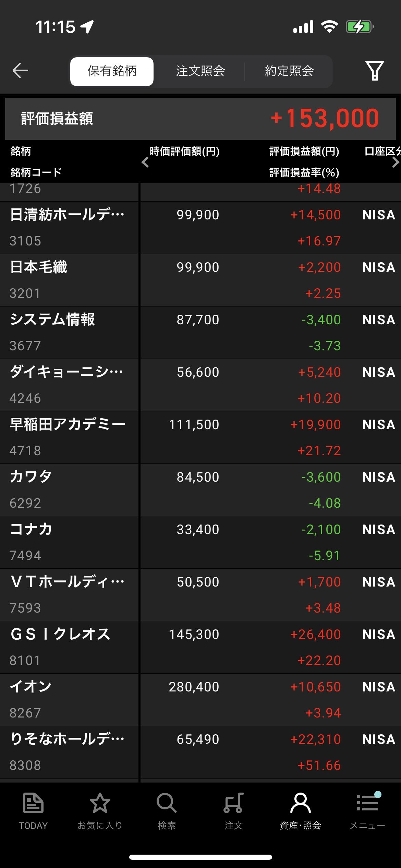This screenshot has height=868, width=401.
Task: Sort by 評価損益額(円) column header
Action: pyautogui.click(x=304, y=151)
